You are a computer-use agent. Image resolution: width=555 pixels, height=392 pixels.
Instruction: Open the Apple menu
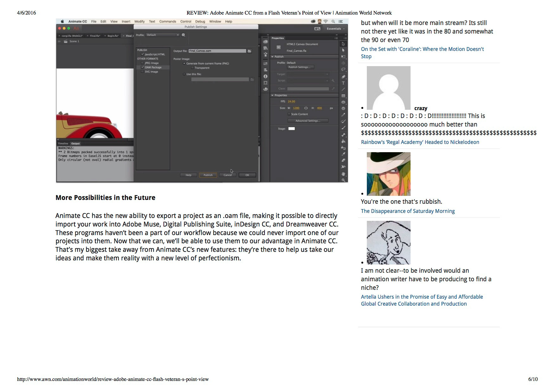point(62,22)
